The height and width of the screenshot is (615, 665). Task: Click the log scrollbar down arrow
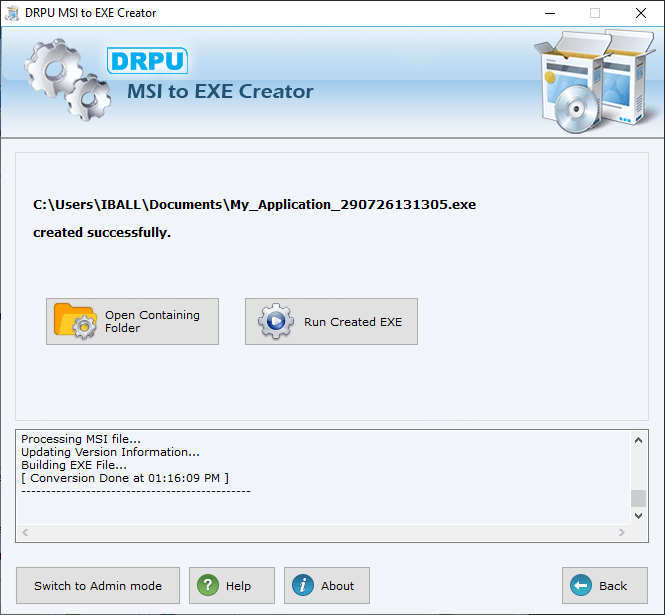click(638, 516)
